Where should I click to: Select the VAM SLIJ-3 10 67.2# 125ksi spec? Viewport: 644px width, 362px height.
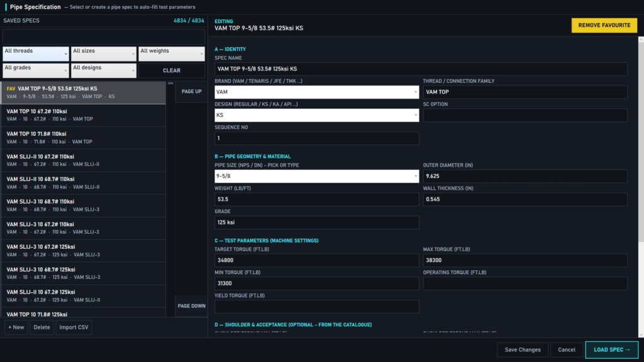pos(84,251)
